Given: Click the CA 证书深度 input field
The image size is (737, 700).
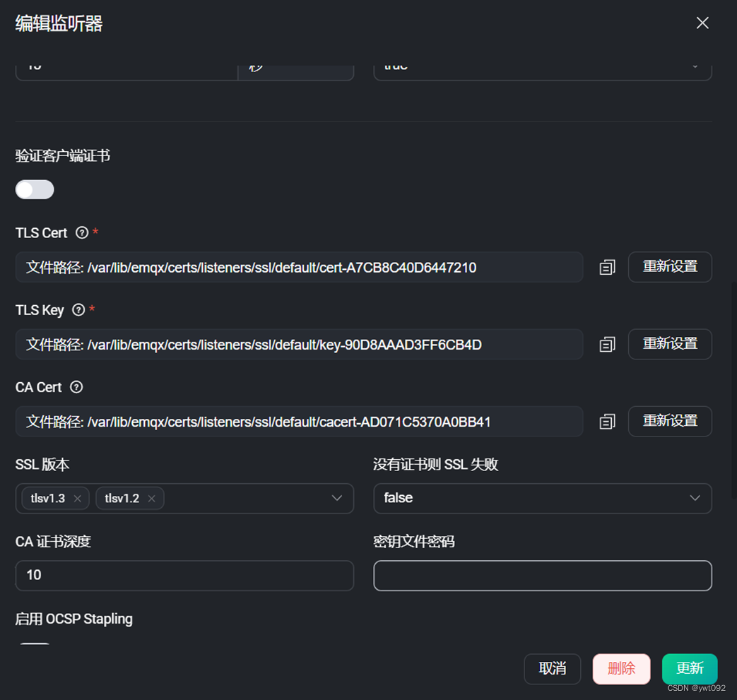Looking at the screenshot, I should pyautogui.click(x=184, y=576).
